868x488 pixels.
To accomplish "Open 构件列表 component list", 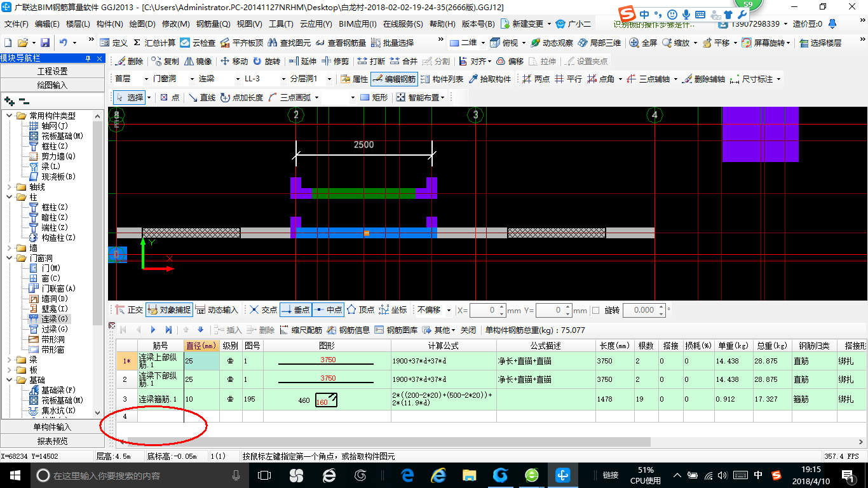I will tap(442, 79).
